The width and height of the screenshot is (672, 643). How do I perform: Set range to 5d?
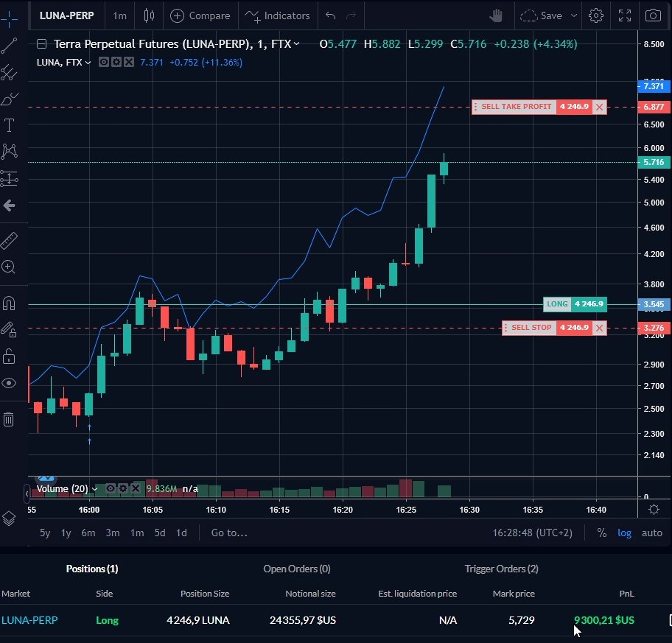point(160,533)
